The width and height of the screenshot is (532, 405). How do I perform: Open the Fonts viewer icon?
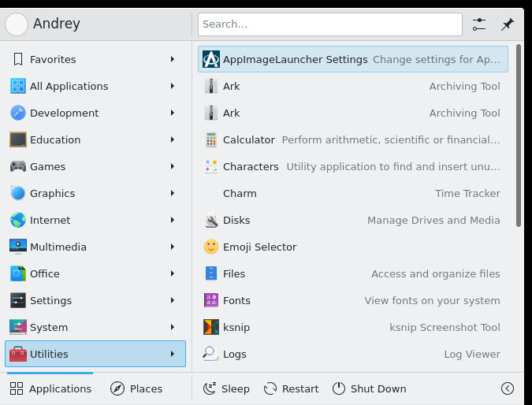[211, 300]
